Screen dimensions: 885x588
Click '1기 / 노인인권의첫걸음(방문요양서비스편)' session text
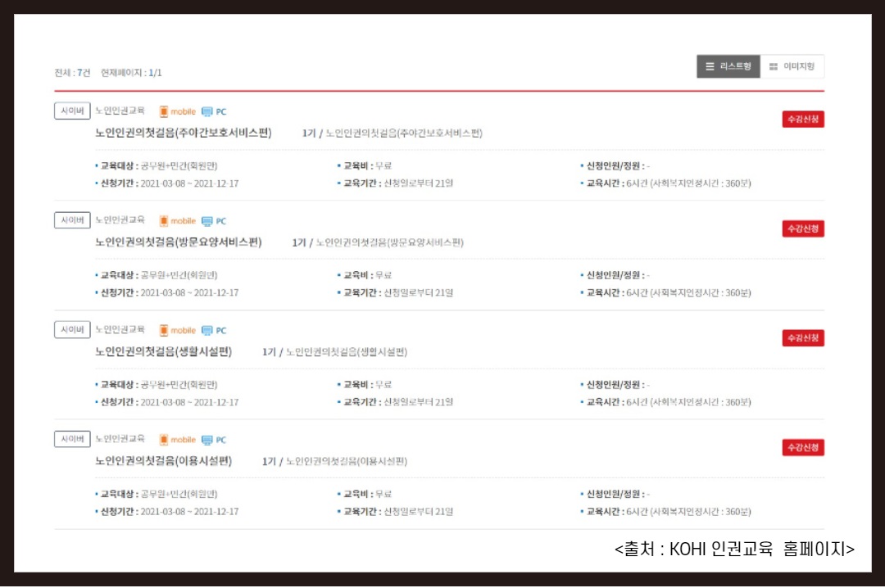pos(378,242)
